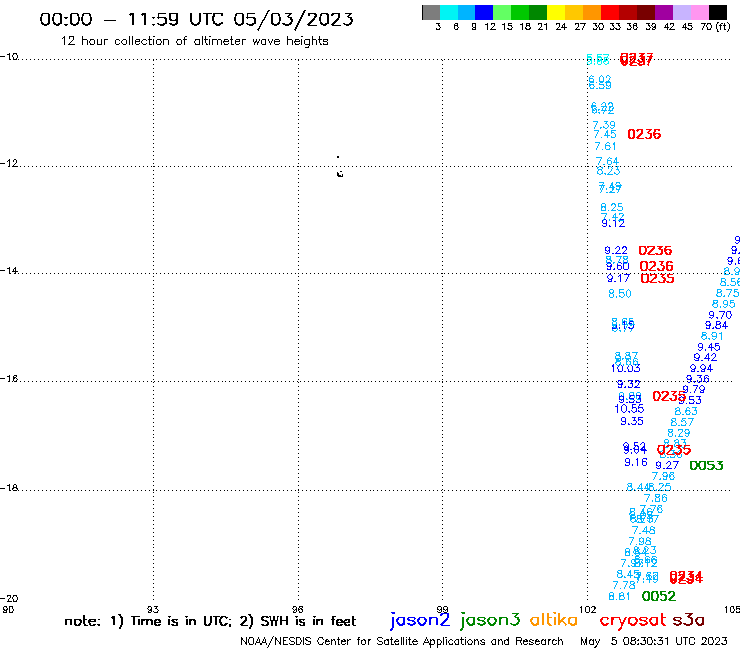The height and width of the screenshot is (650, 740).
Task: Click the wave height value 8.63
Action: (686, 411)
